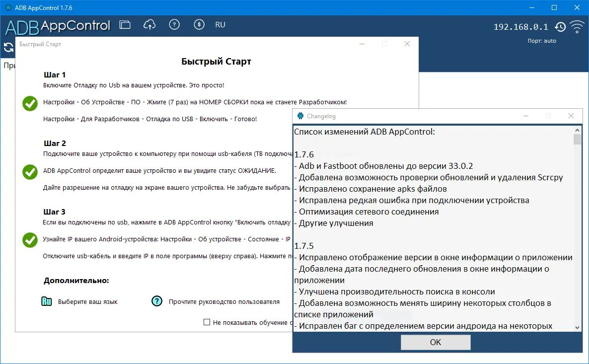Click Changelog scrollbar up arrow
Image resolution: width=589 pixels, height=364 pixels.
click(x=578, y=130)
